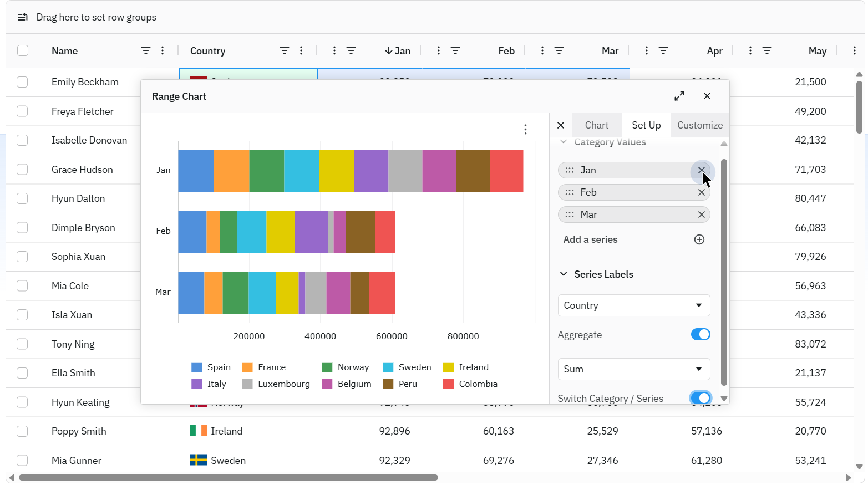868x485 pixels.
Task: Switch to the Chart tab
Action: coord(596,125)
